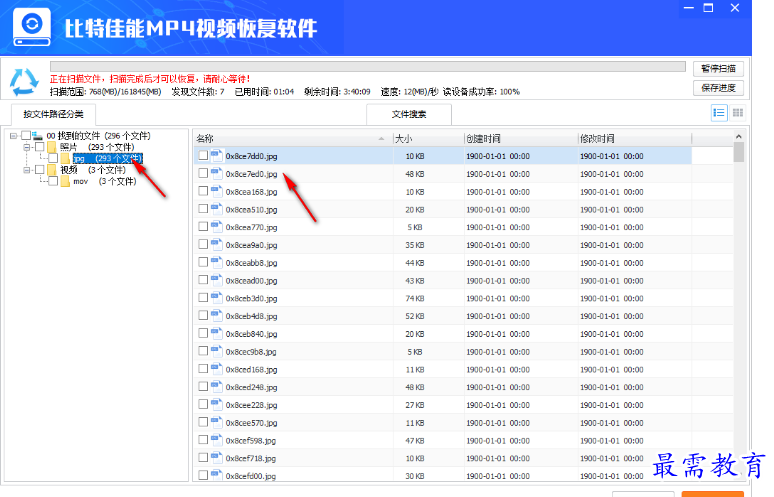Switch to the 文件搜索 tab
Viewport: 774px width, 497px height.
coord(409,114)
